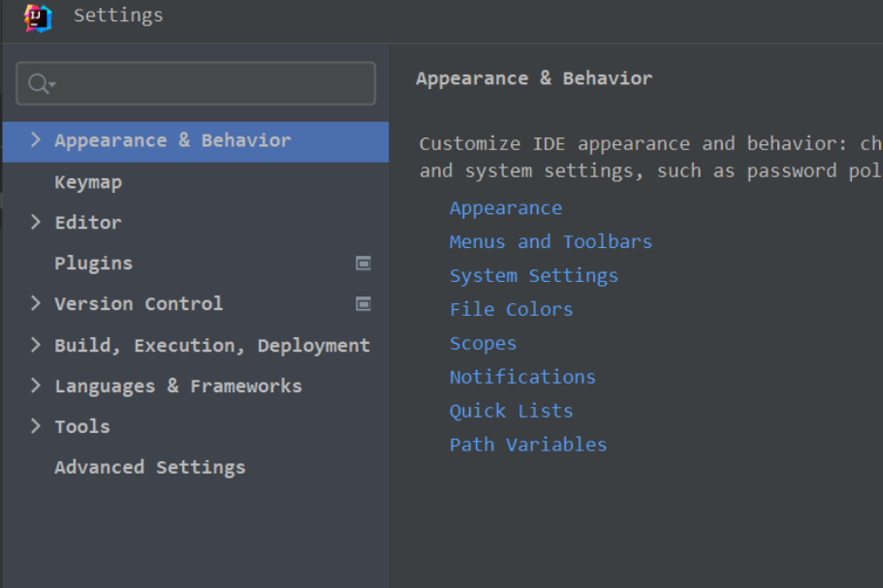Expand the Languages & Frameworks chevron

[36, 386]
